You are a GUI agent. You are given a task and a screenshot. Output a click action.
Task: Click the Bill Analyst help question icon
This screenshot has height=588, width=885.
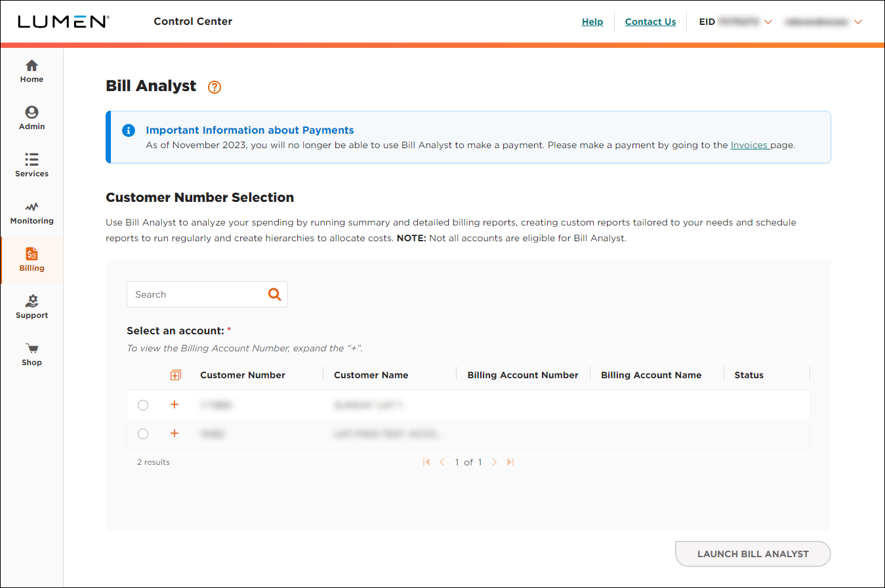pyautogui.click(x=215, y=87)
